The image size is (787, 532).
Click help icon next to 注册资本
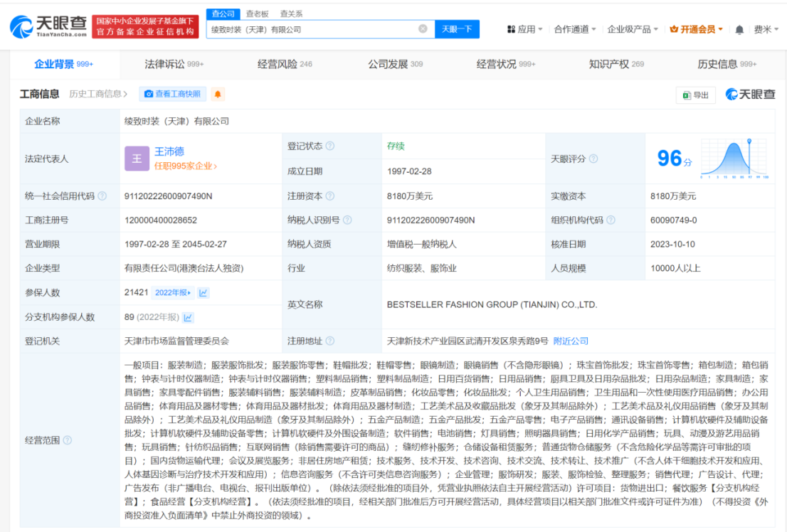[330, 196]
